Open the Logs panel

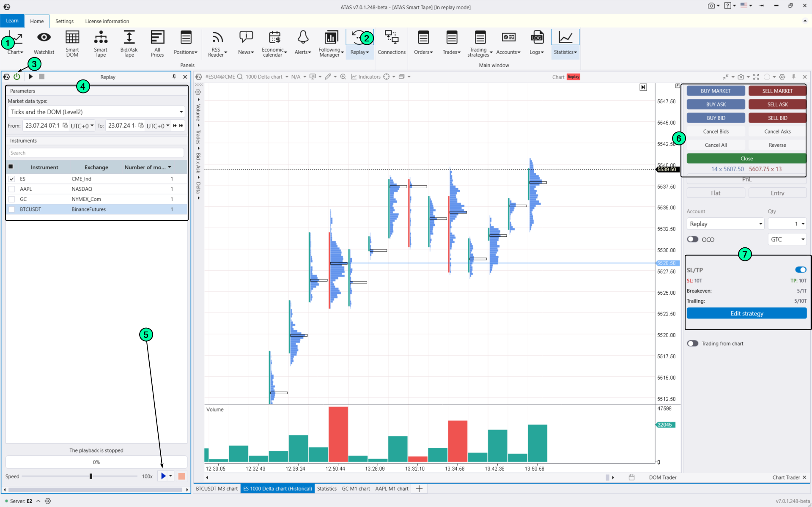click(x=536, y=42)
